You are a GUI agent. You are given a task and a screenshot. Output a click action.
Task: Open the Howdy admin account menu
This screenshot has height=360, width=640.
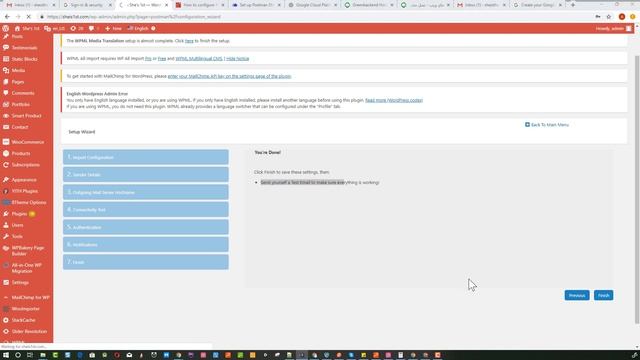[613, 29]
